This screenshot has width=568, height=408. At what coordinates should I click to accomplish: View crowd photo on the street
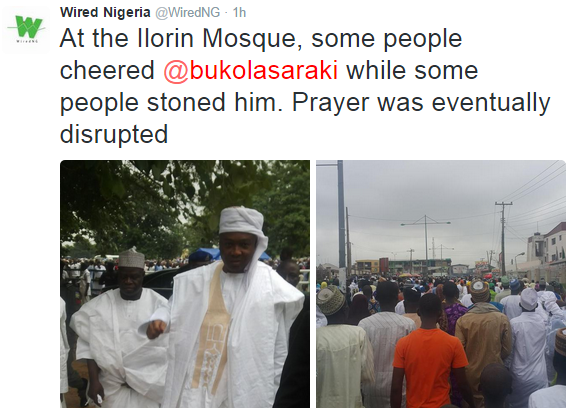point(441,284)
